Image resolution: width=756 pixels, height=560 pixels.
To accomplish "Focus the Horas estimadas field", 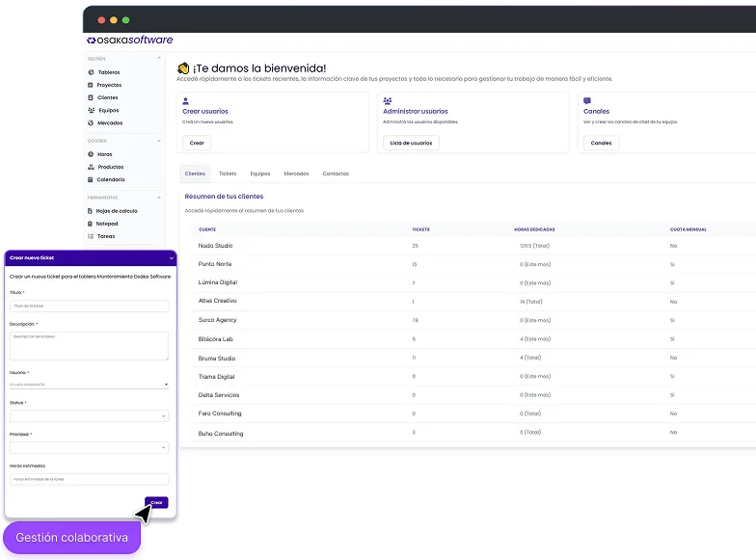I will [89, 479].
